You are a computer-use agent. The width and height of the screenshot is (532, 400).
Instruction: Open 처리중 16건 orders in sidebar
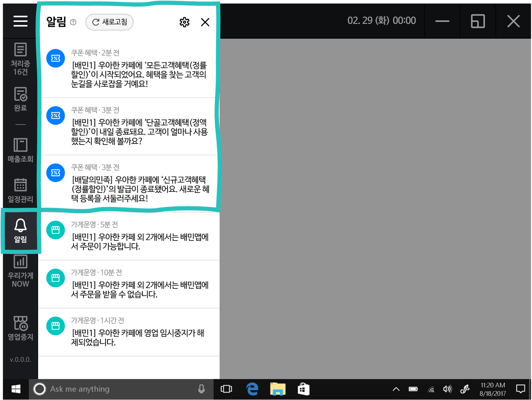click(20, 59)
